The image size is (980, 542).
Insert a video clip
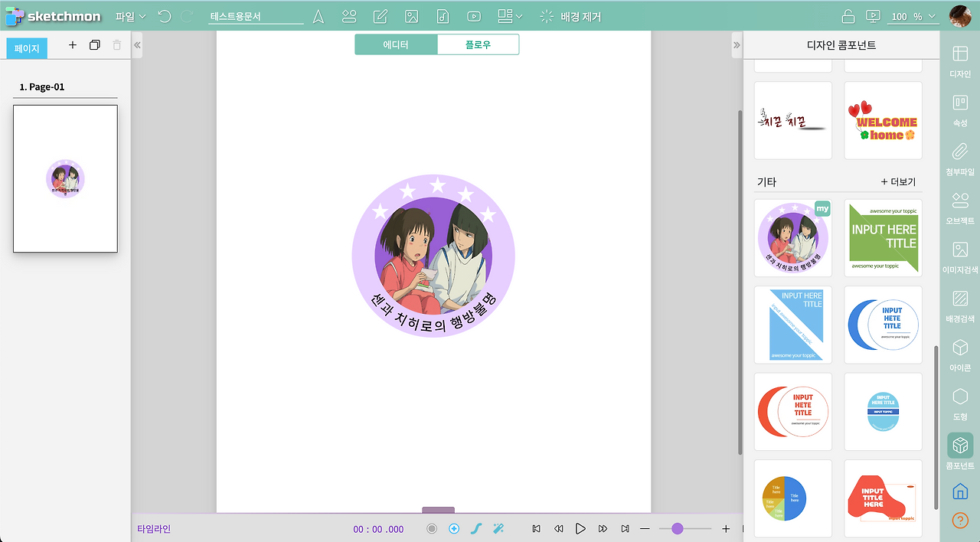coord(474,16)
